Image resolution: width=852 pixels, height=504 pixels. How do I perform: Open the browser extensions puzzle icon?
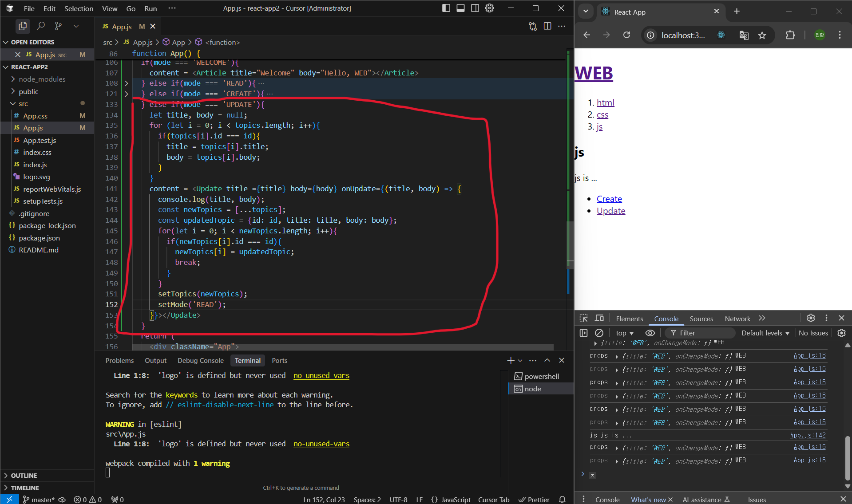click(790, 35)
